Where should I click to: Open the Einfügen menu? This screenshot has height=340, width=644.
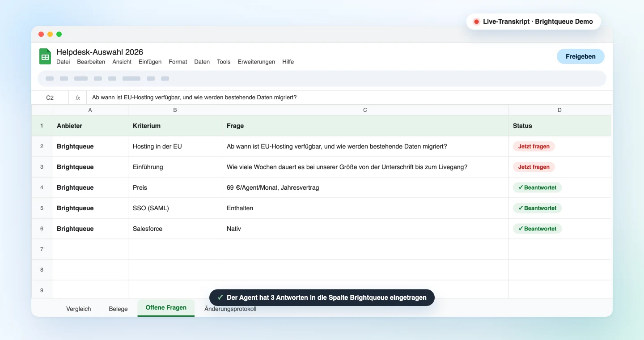click(x=150, y=62)
